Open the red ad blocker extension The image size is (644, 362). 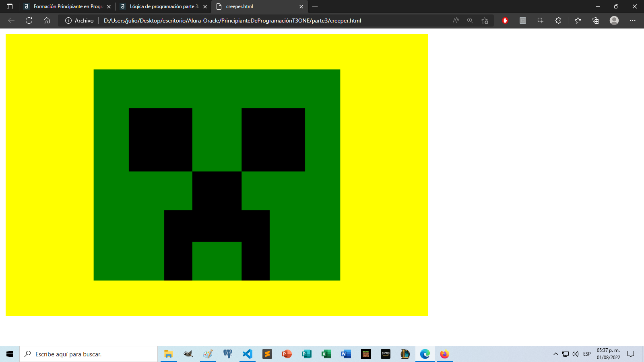505,21
